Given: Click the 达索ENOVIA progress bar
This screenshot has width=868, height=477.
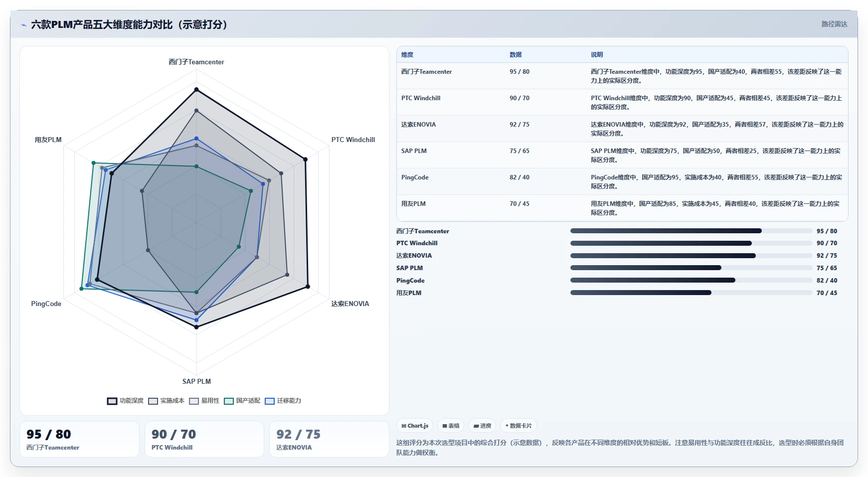Looking at the screenshot, I should coord(691,256).
